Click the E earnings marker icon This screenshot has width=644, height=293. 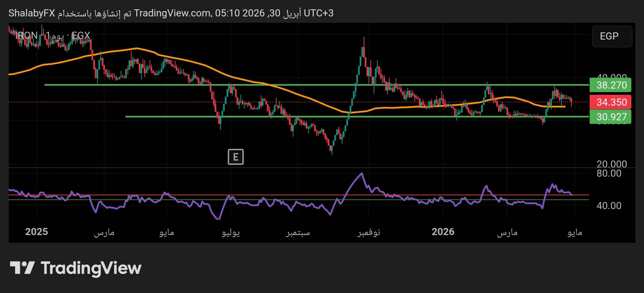(235, 157)
